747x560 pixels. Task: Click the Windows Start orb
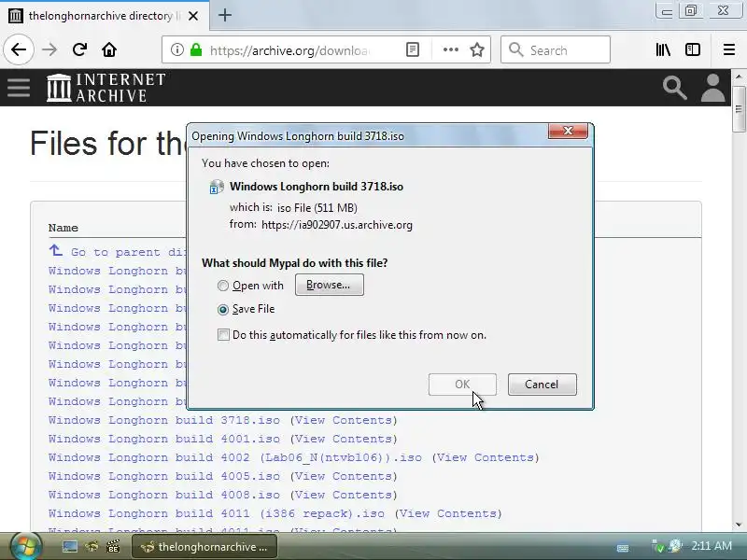(x=25, y=546)
